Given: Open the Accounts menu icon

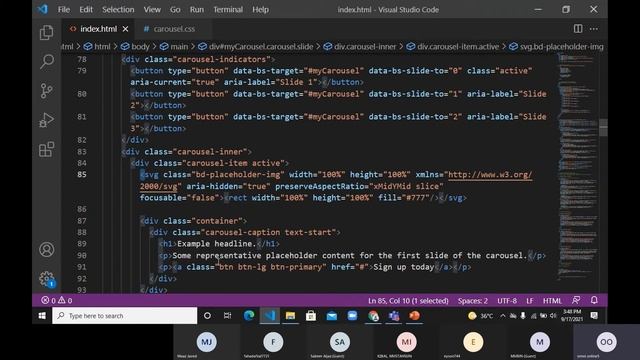Looking at the screenshot, I should click(x=47, y=249).
